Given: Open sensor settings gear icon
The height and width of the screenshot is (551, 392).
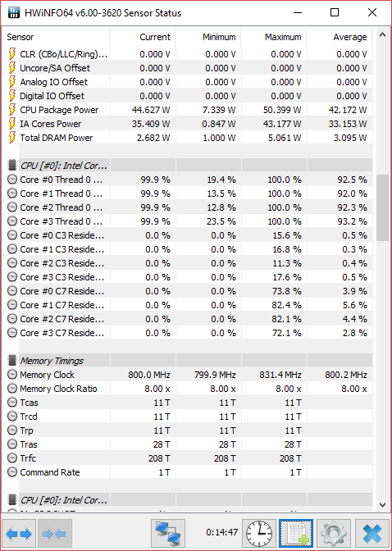Looking at the screenshot, I should [x=333, y=534].
